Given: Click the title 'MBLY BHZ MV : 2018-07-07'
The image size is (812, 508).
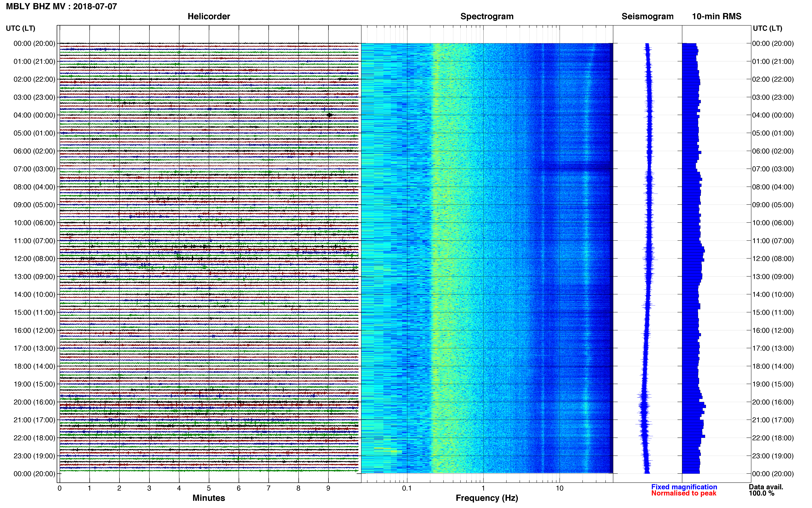Looking at the screenshot, I should (61, 6).
